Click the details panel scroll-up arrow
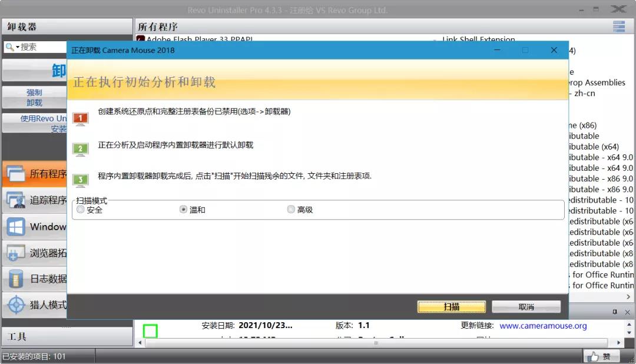This screenshot has height=364, width=636. [x=629, y=325]
